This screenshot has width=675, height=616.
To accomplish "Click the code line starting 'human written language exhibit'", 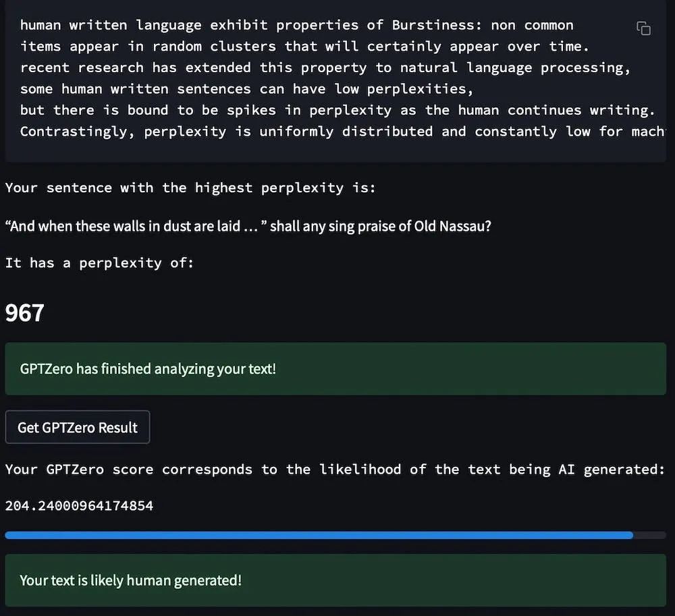I will tap(296, 26).
